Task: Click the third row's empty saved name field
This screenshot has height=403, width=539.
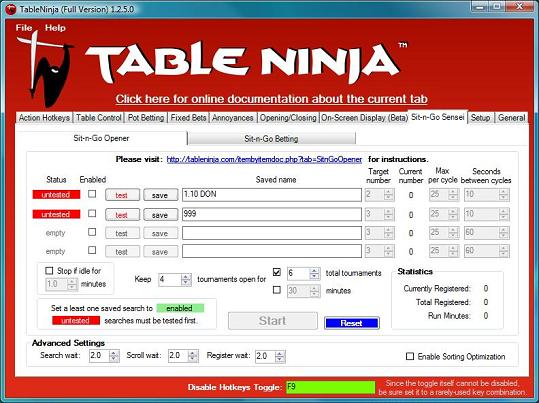Action: coord(272,233)
